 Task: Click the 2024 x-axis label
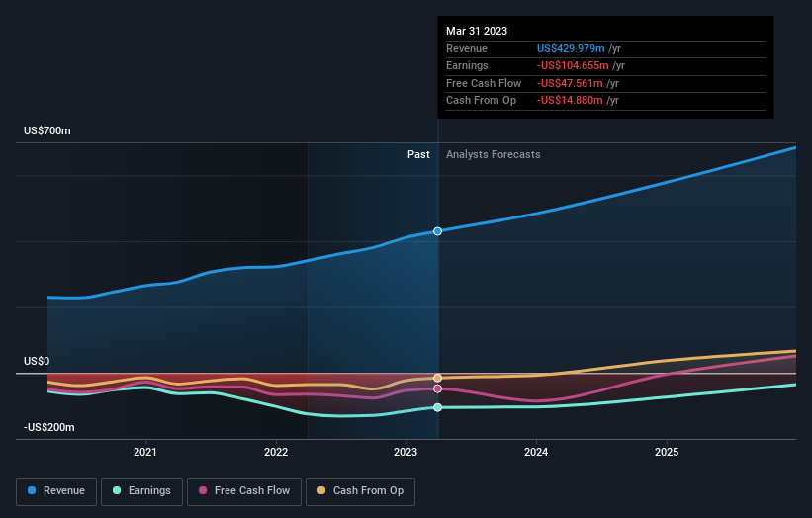point(536,453)
